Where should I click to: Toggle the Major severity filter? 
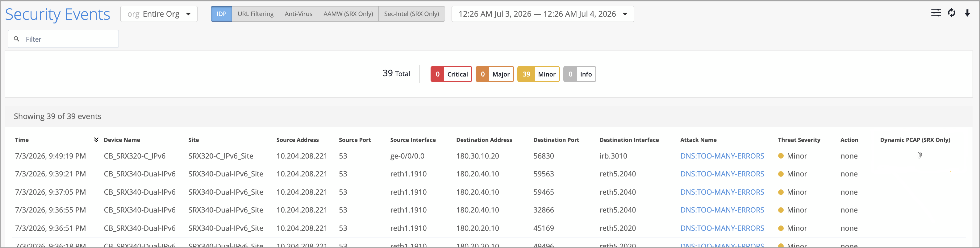pyautogui.click(x=494, y=74)
